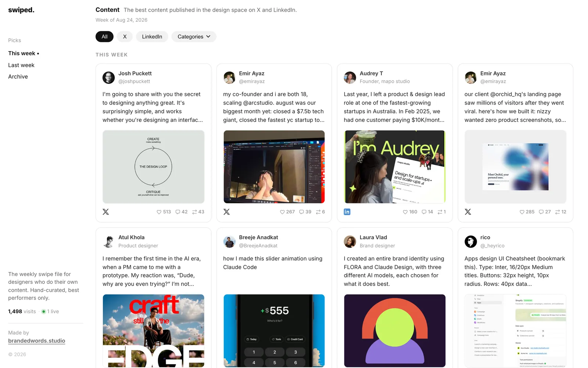Go to Last week picks
The width and height of the screenshot is (588, 368).
point(21,65)
